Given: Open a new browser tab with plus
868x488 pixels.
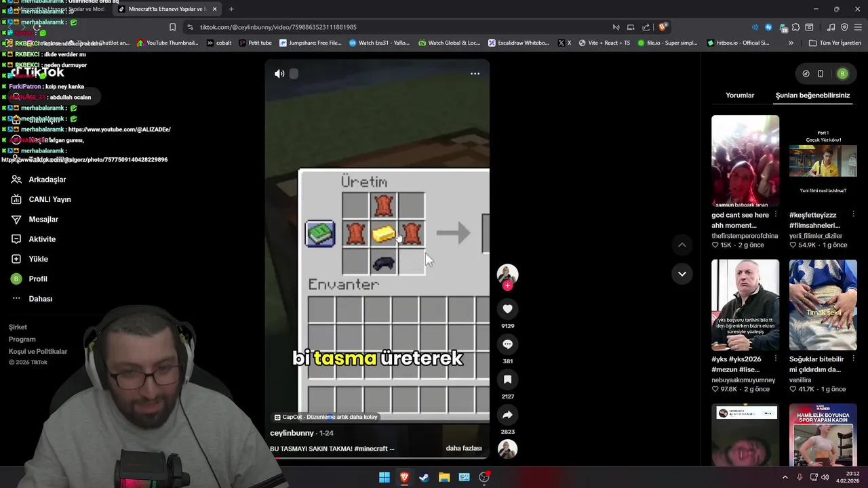Looking at the screenshot, I should coord(231,9).
